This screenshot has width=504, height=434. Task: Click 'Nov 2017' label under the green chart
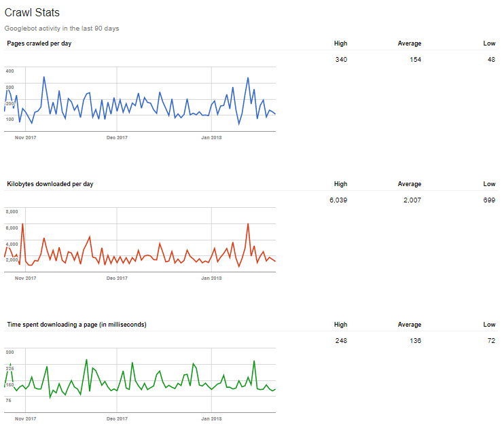pyautogui.click(x=25, y=418)
